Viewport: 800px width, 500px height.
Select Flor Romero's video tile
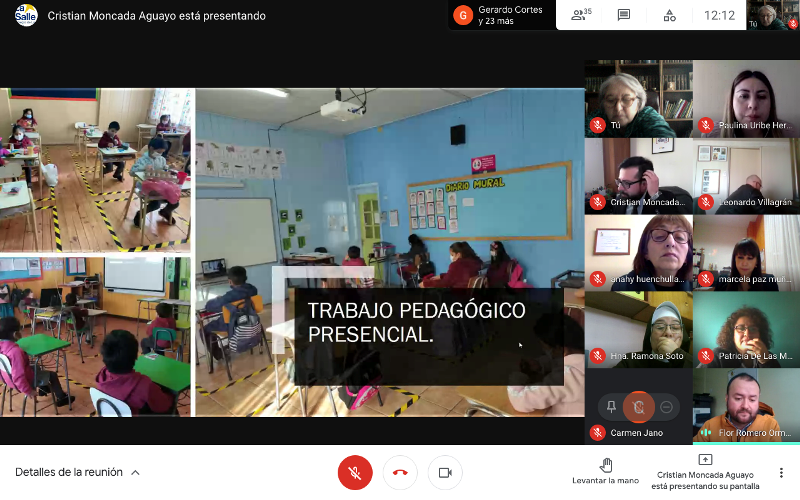point(745,406)
